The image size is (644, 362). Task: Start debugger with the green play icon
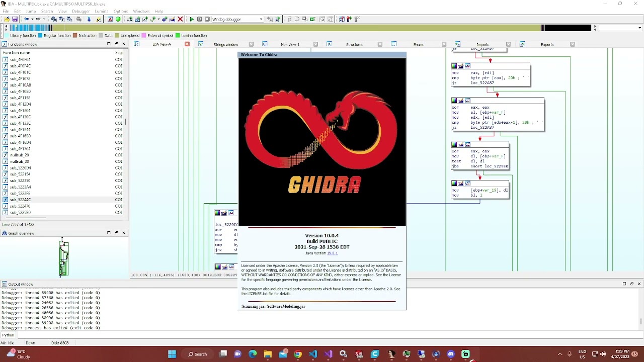(x=191, y=19)
